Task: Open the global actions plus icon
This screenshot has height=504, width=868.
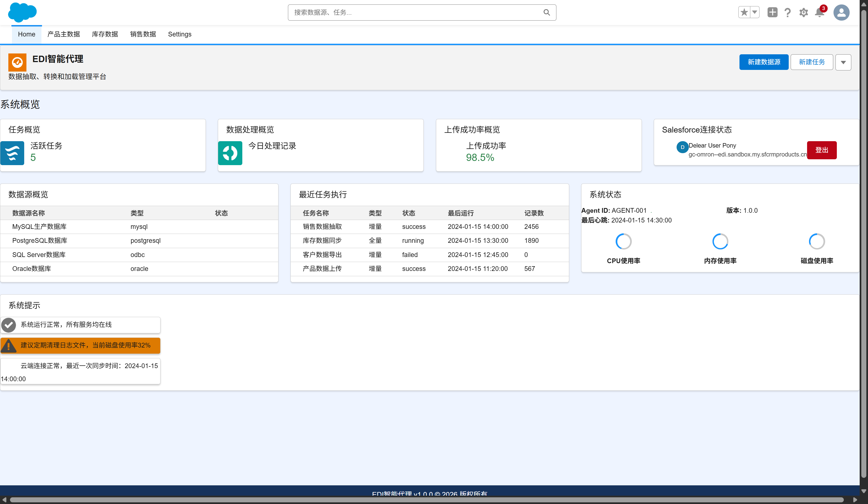Action: tap(772, 13)
